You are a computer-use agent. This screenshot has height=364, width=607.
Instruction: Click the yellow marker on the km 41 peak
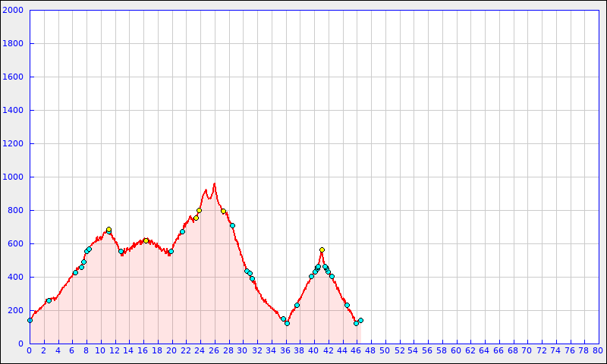coord(322,249)
